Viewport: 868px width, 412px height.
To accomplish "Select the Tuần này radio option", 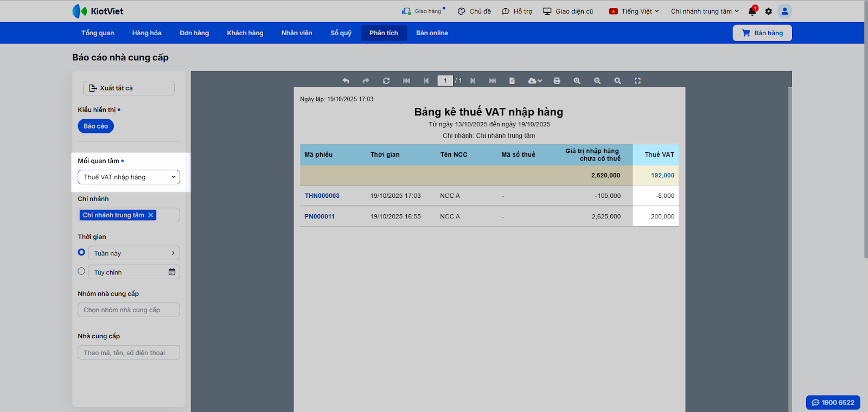I will (x=81, y=252).
